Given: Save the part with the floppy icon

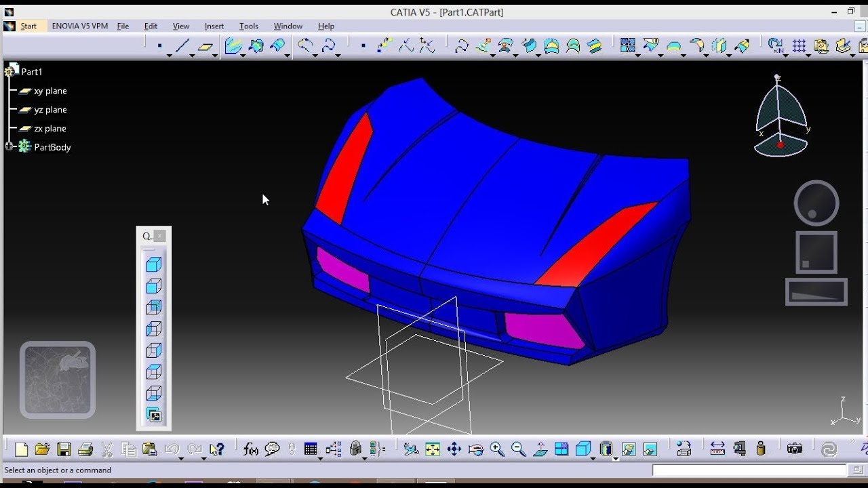Looking at the screenshot, I should pyautogui.click(x=64, y=449).
